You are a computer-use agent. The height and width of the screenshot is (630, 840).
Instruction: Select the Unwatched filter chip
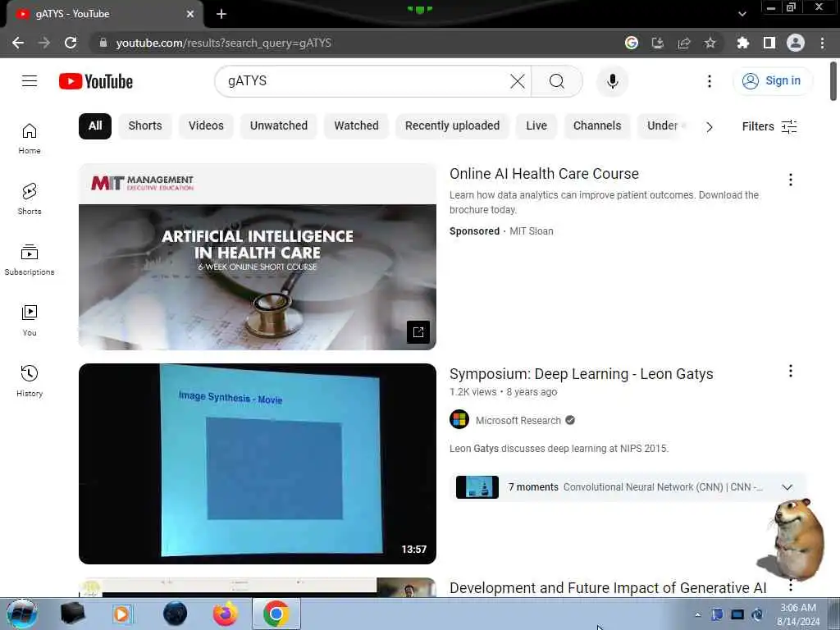point(279,126)
